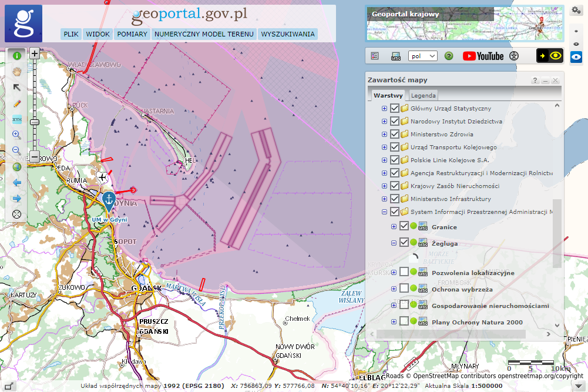Open NUMERYCZNY MODEL TERENU menu

pos(204,34)
